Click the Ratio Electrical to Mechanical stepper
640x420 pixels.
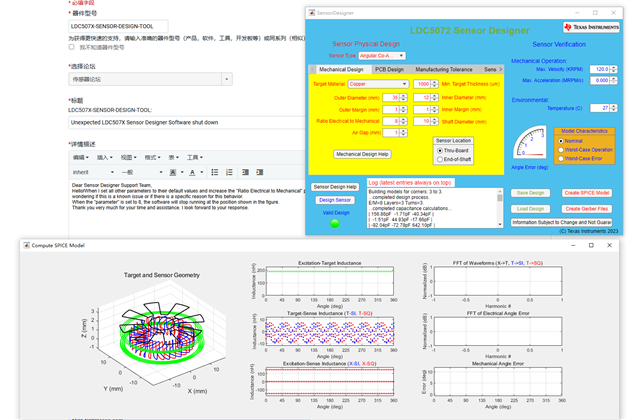(403, 121)
